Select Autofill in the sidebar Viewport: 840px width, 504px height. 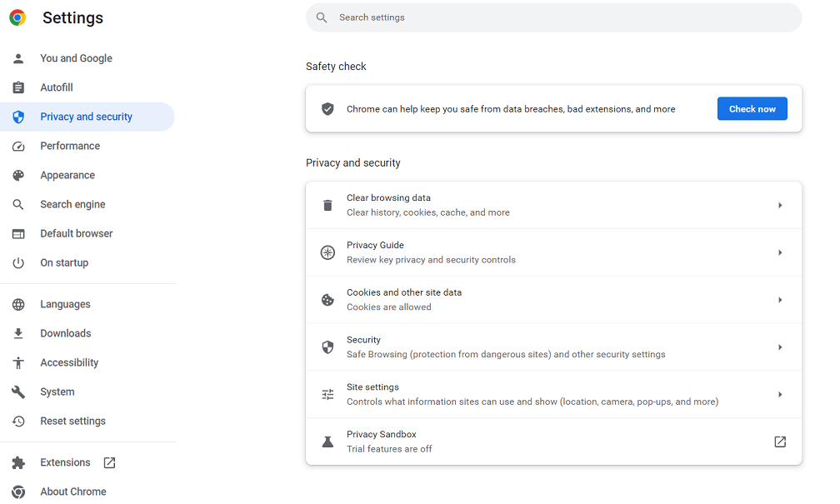click(57, 87)
